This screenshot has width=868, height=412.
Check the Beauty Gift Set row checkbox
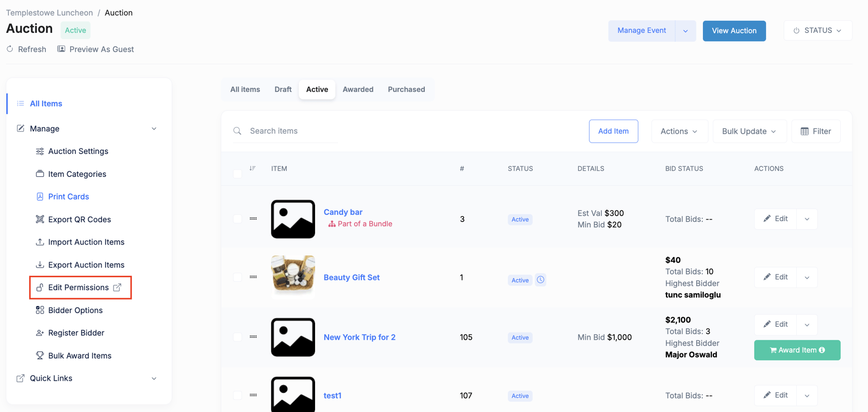pos(237,277)
